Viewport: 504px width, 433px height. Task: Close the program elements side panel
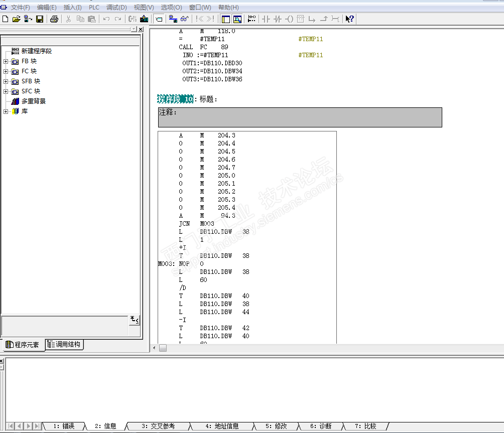click(x=141, y=30)
